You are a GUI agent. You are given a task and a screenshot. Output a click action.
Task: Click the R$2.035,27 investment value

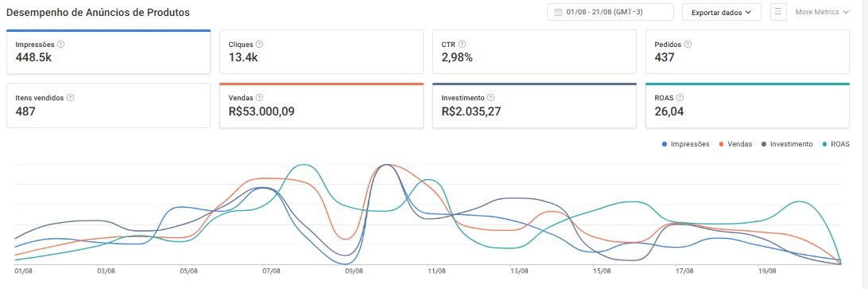(471, 111)
